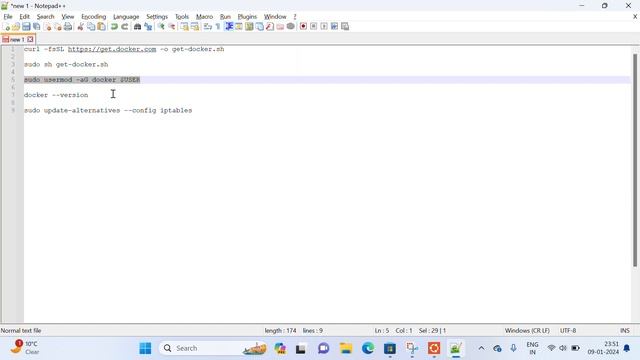Toggle Word Wrap toolbar button
Viewport: 640px width, 360px height.
point(208,27)
